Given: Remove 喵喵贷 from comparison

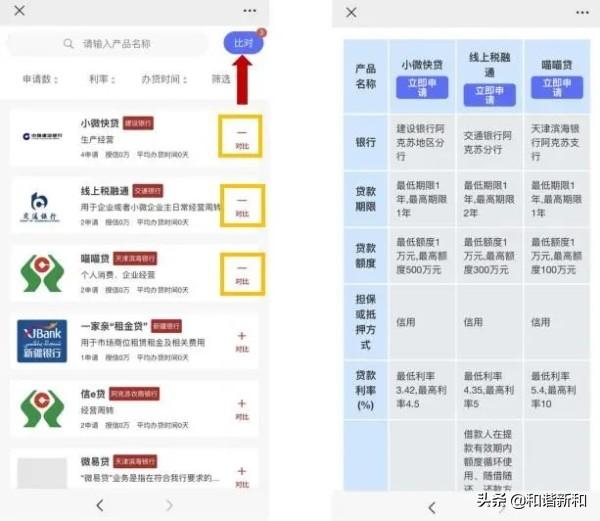Looking at the screenshot, I should pyautogui.click(x=241, y=274).
